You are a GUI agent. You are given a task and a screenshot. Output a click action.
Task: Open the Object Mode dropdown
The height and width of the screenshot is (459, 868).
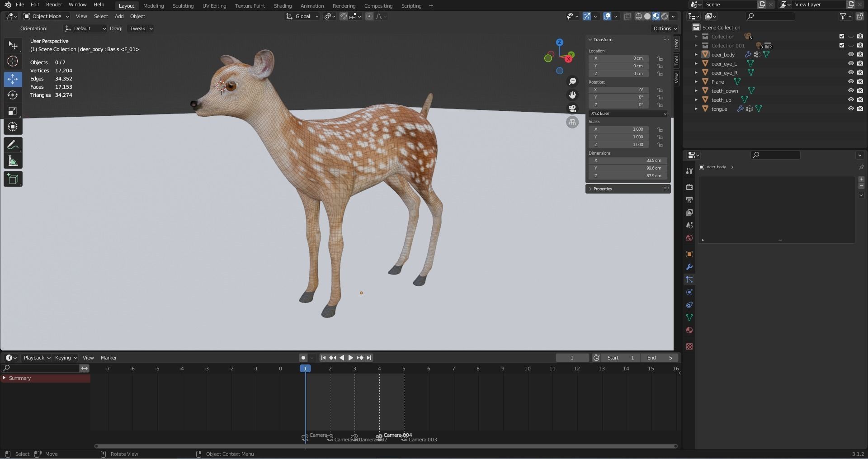point(46,16)
